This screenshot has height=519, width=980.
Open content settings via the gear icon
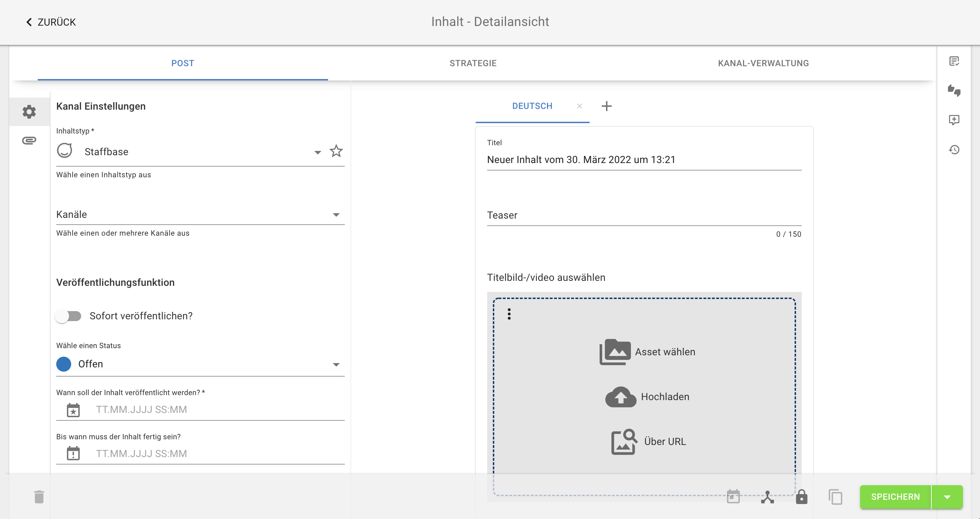point(29,111)
